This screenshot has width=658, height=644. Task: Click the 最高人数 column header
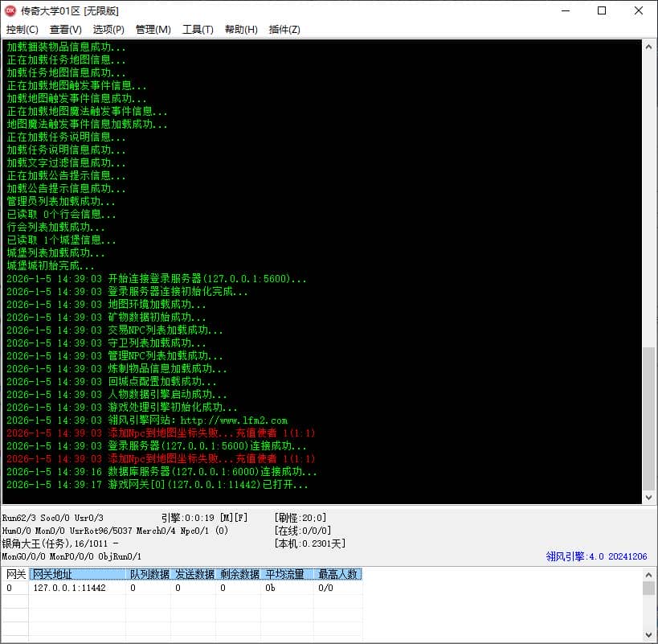[x=337, y=574]
